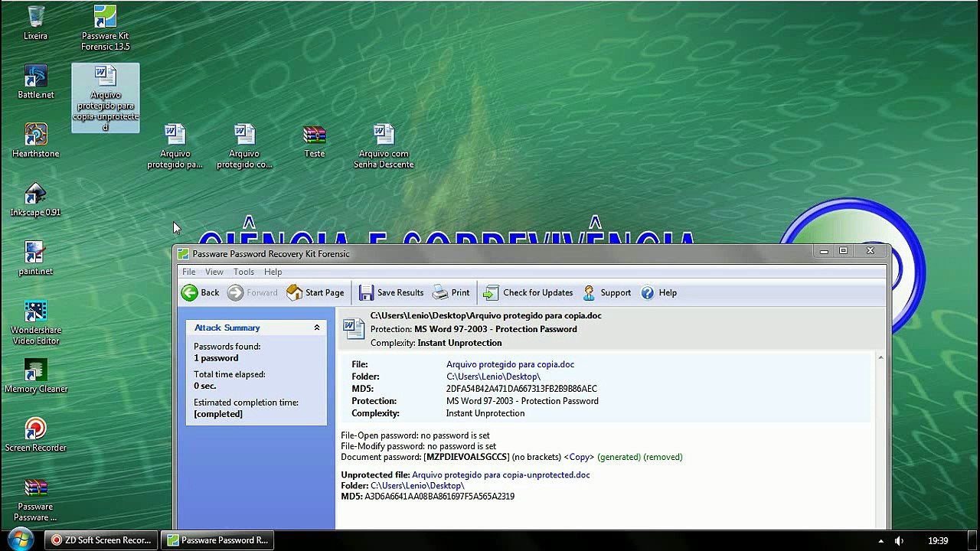Click the full file path in the results header
This screenshot has height=551, width=980.
pyautogui.click(x=485, y=315)
